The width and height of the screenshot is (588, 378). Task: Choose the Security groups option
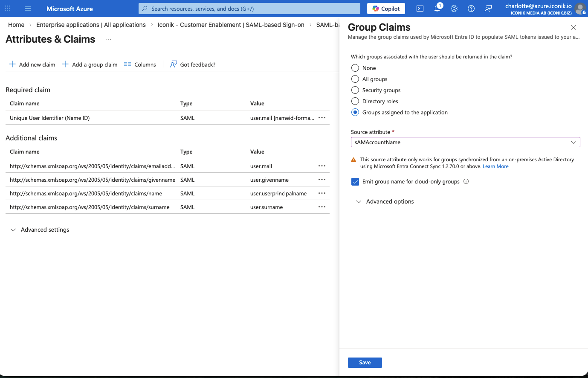[355, 90]
